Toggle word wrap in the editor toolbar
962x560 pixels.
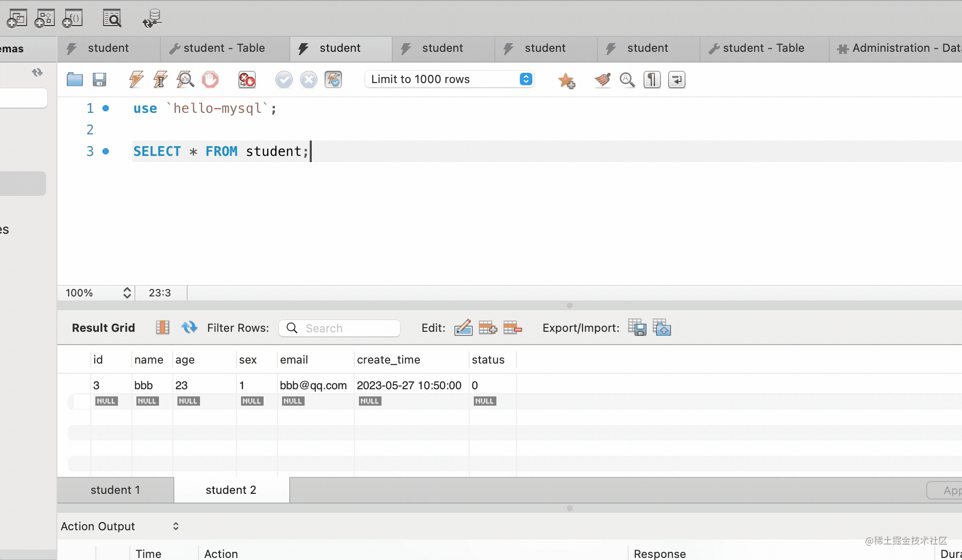[x=676, y=79]
